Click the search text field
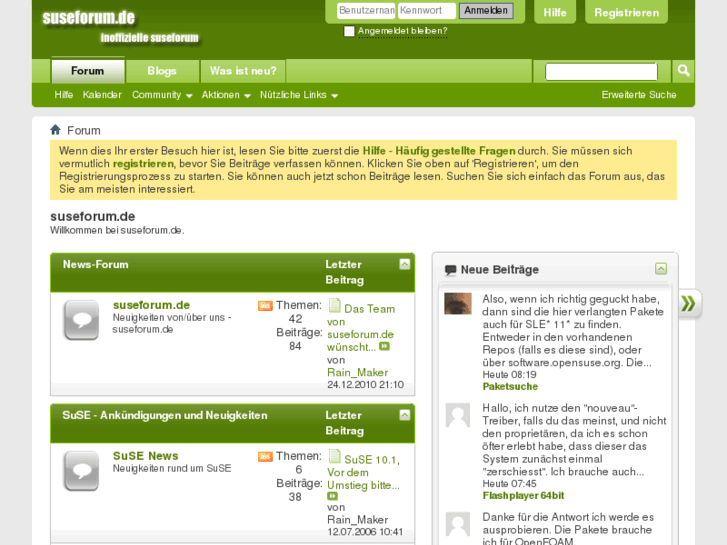This screenshot has height=545, width=727. point(601,71)
